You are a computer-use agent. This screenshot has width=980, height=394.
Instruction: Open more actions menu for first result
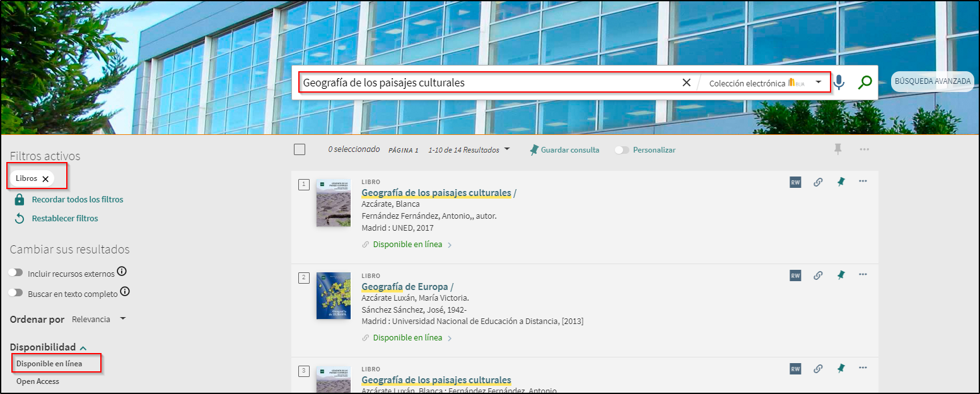[863, 182]
